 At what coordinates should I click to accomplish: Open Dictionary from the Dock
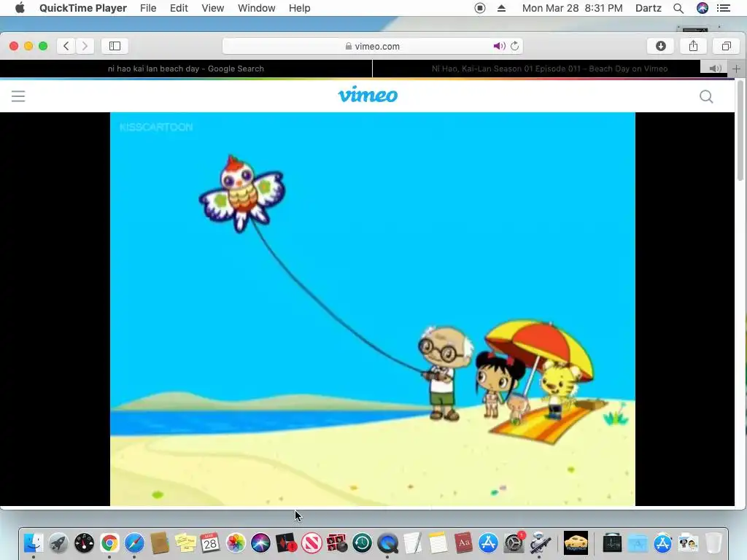pos(463,542)
